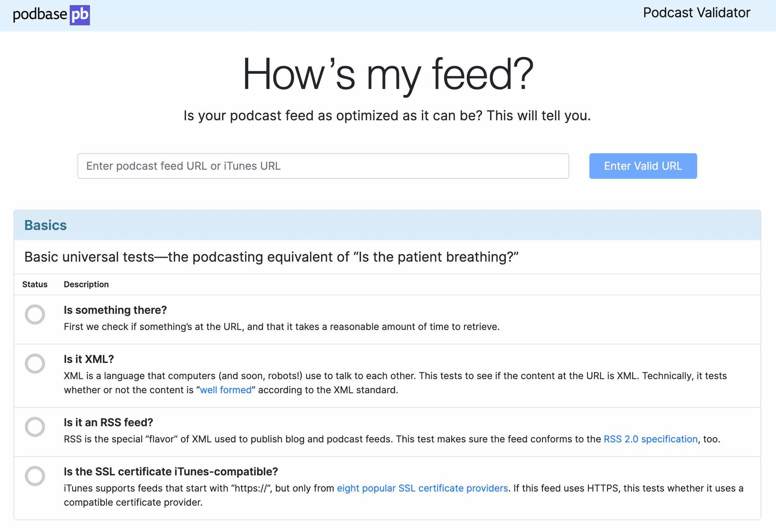
Task: Click the "How's my feed?" page title
Action: (388, 76)
